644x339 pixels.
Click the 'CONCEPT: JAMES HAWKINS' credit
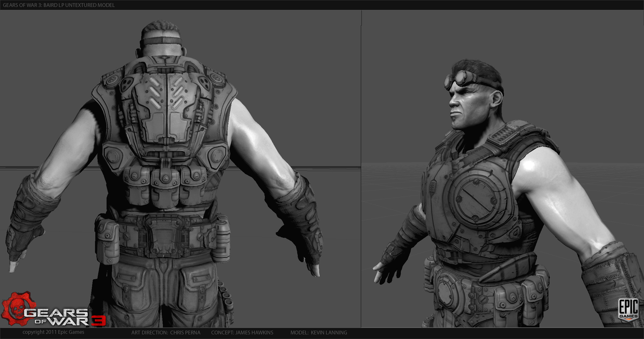(242, 332)
